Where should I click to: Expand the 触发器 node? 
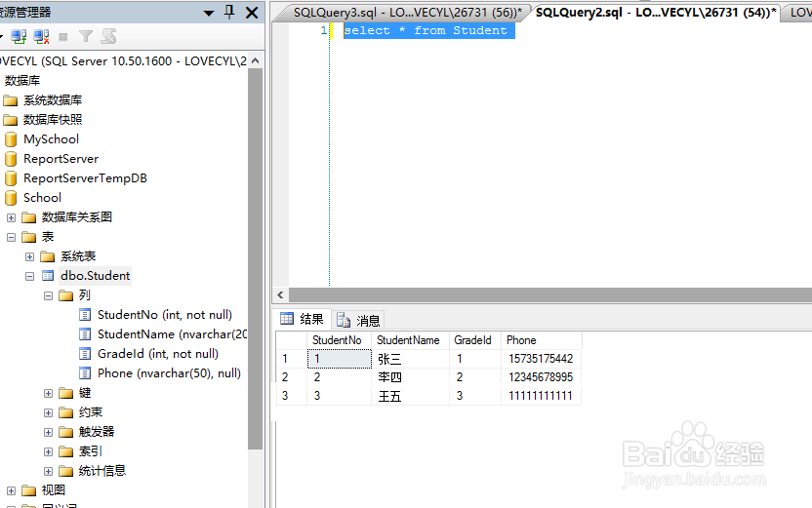pyautogui.click(x=48, y=433)
